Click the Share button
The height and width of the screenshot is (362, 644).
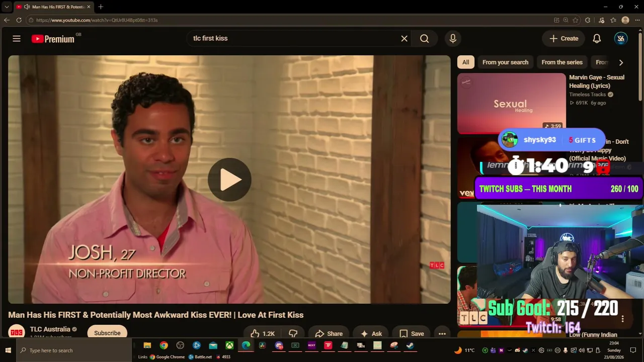point(329,333)
